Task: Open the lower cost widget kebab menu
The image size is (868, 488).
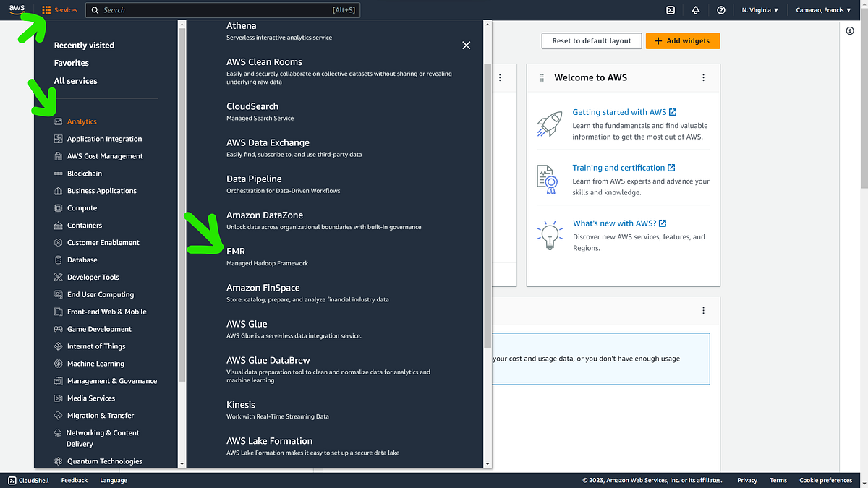Action: click(x=703, y=309)
